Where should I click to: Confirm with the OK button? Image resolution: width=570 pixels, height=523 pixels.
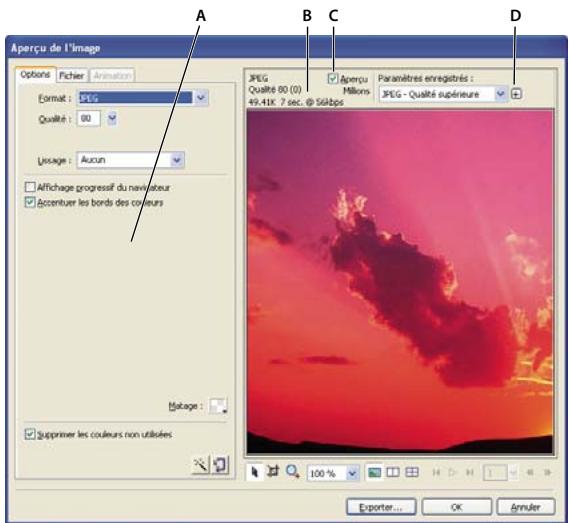[457, 507]
